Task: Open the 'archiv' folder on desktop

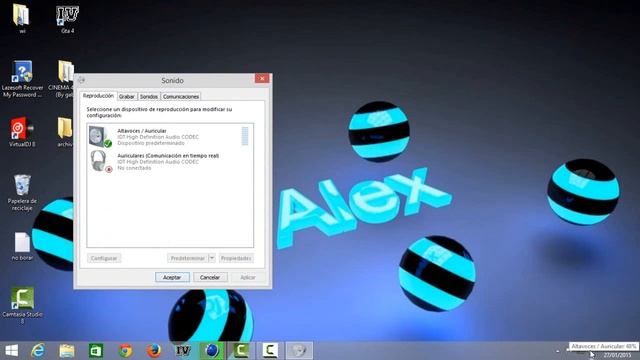Action: click(65, 128)
